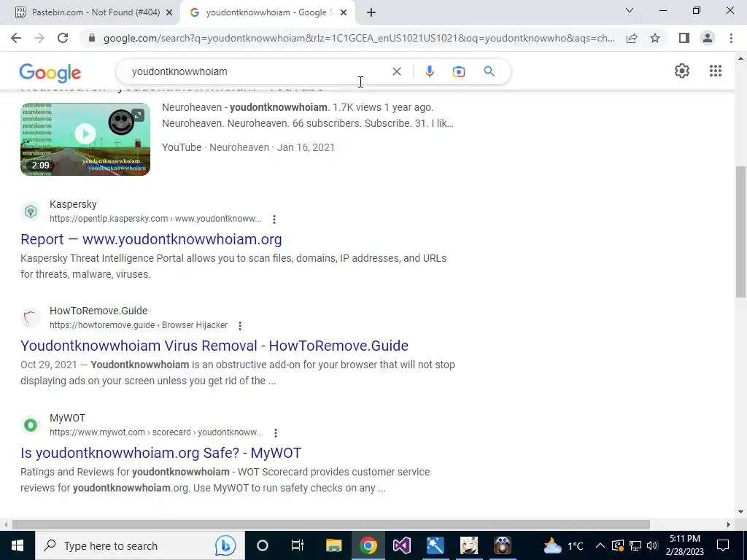Click horizontal scrollbar thumb
The width and height of the screenshot is (747, 560).
[x=331, y=524]
